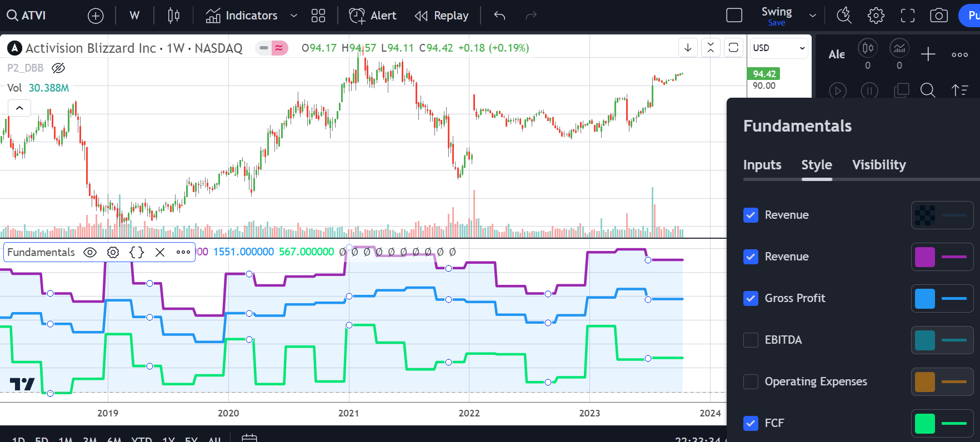Select the Style tab
This screenshot has width=980, height=442.
point(817,165)
